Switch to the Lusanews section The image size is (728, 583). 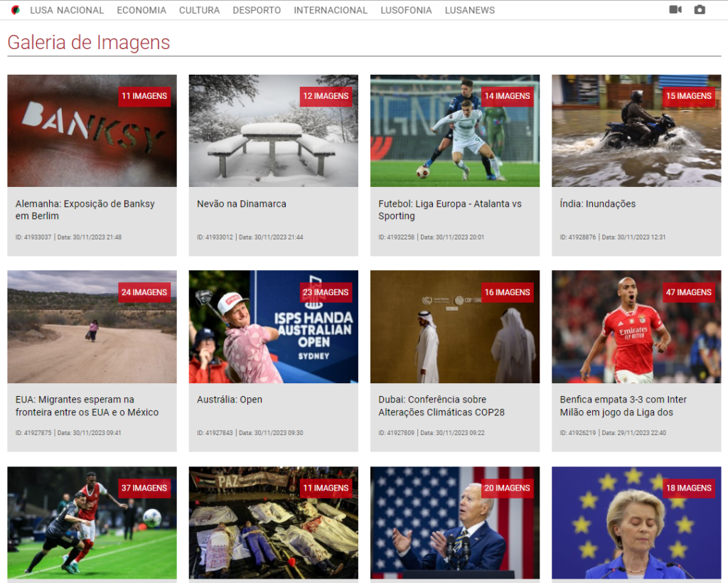(470, 10)
